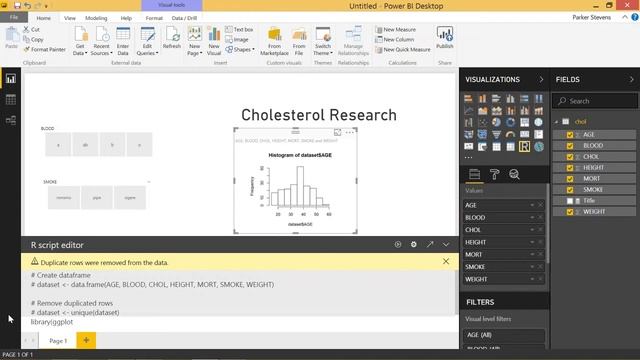The width and height of the screenshot is (640, 360).
Task: Click New Measure in ribbon
Action: click(396, 30)
